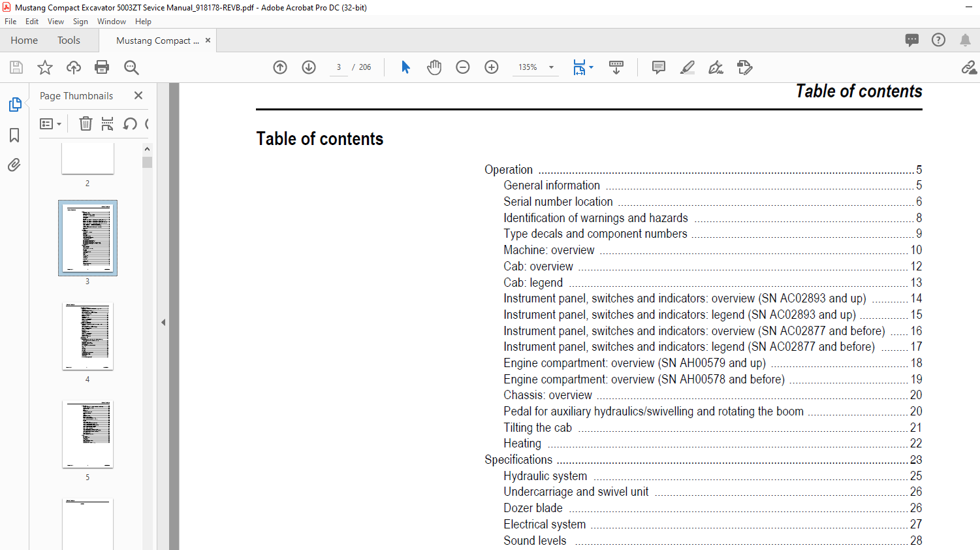980x550 pixels.
Task: Zoom out with the minus icon
Action: click(x=463, y=67)
